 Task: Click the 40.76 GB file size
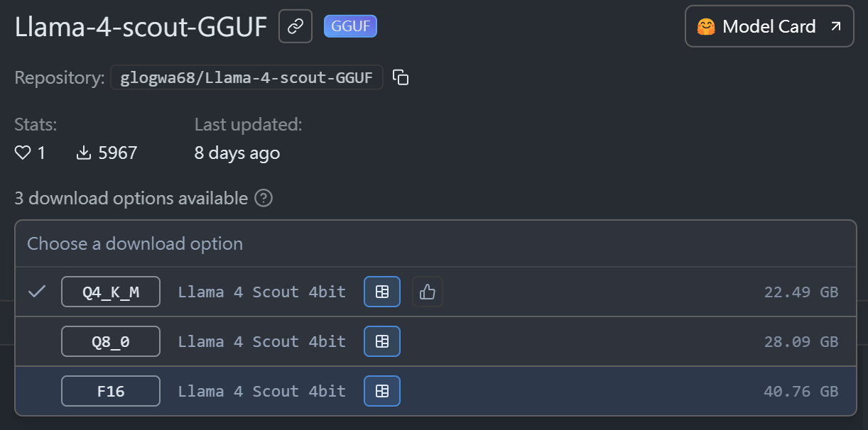click(x=801, y=392)
